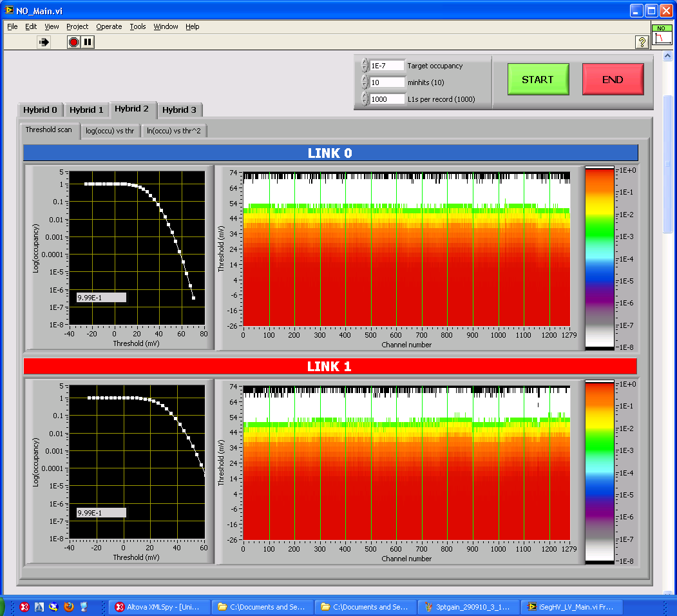This screenshot has height=616, width=677.
Task: Open the ln(occu) vs thr^2 tab
Action: [x=174, y=131]
